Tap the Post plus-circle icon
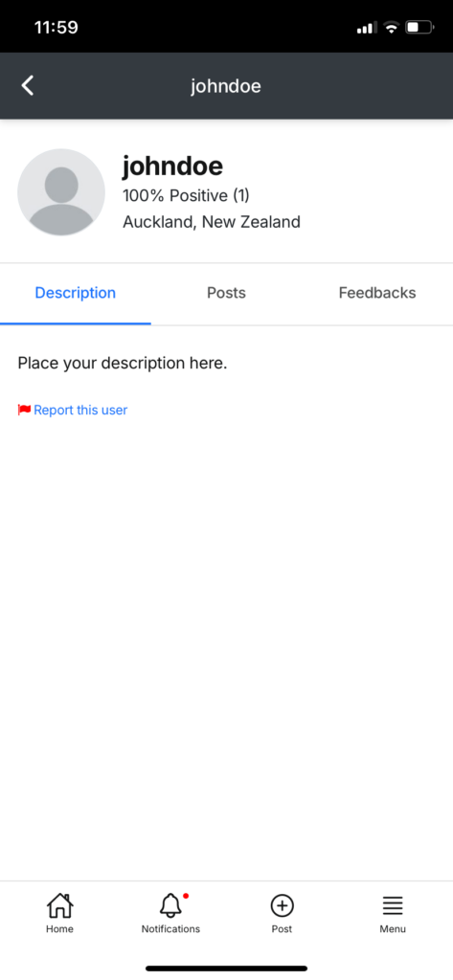Viewport: 453px width, 980px height. (282, 905)
